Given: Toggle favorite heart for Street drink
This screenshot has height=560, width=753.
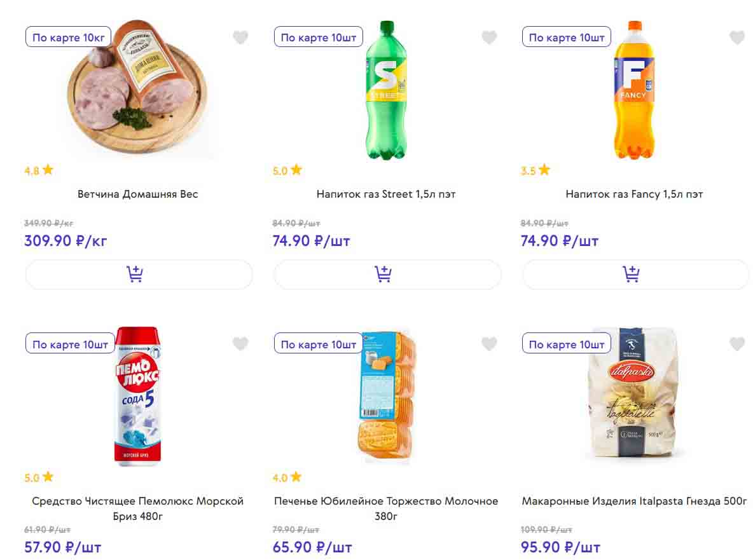Looking at the screenshot, I should click(489, 38).
